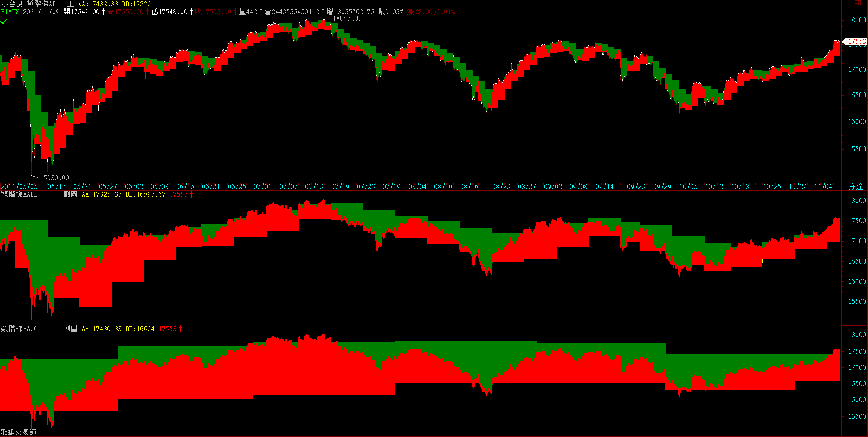Image resolution: width=868 pixels, height=437 pixels.
Task: Click the 18000 level on 類階梯AABB axis
Action: 857,201
